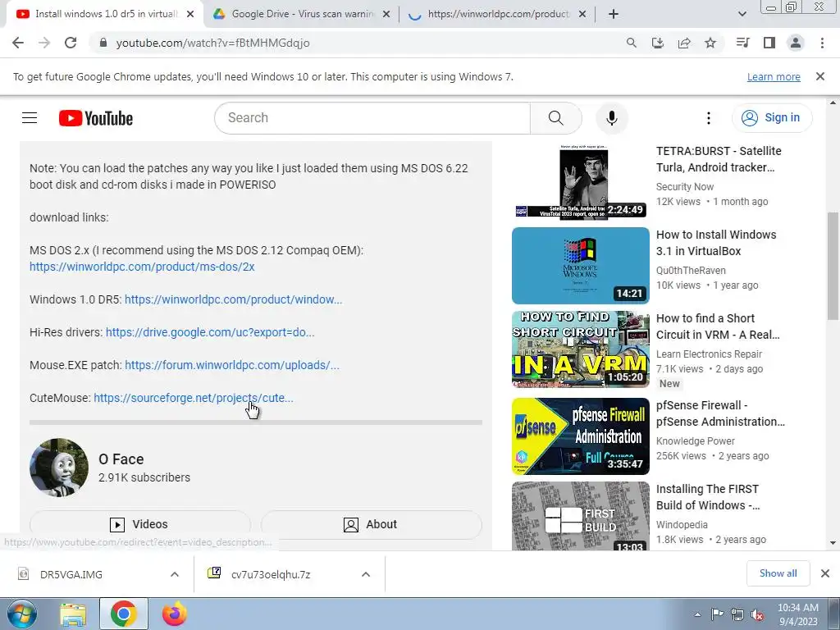Image resolution: width=840 pixels, height=630 pixels.
Task: Go back using the browser back arrow
Action: click(x=18, y=43)
